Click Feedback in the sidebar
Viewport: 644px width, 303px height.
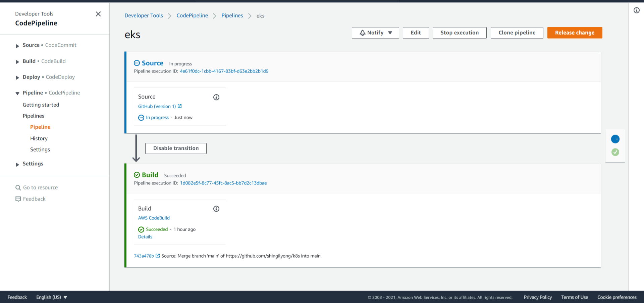point(34,199)
